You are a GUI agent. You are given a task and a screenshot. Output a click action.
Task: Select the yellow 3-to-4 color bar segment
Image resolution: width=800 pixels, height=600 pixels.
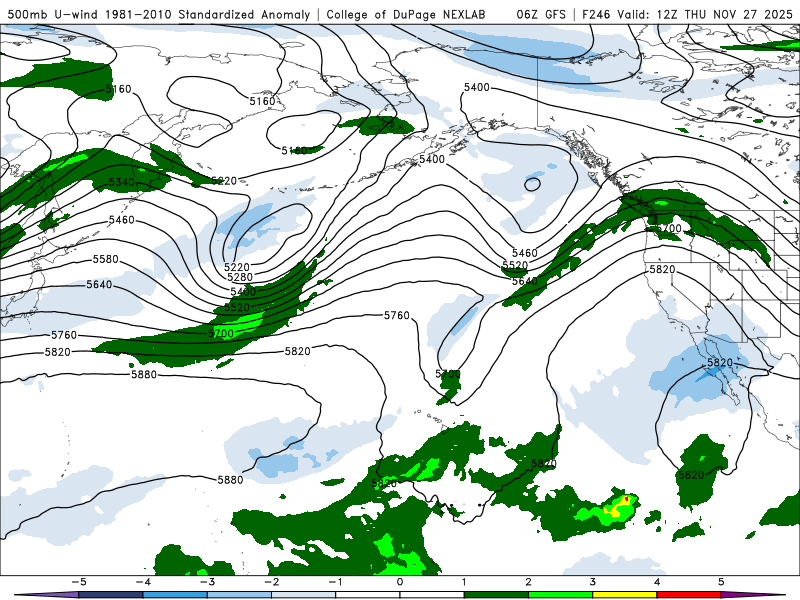624,595
